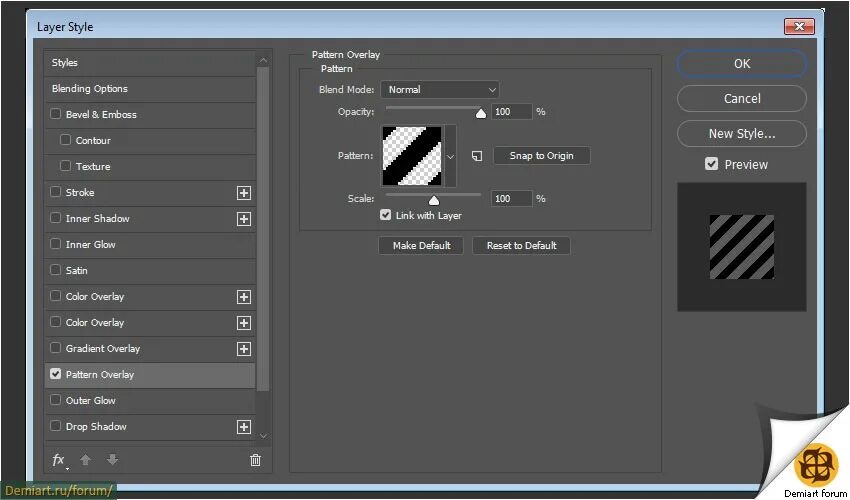The height and width of the screenshot is (500, 850).
Task: Select the Outer Glow row label
Action: point(91,401)
